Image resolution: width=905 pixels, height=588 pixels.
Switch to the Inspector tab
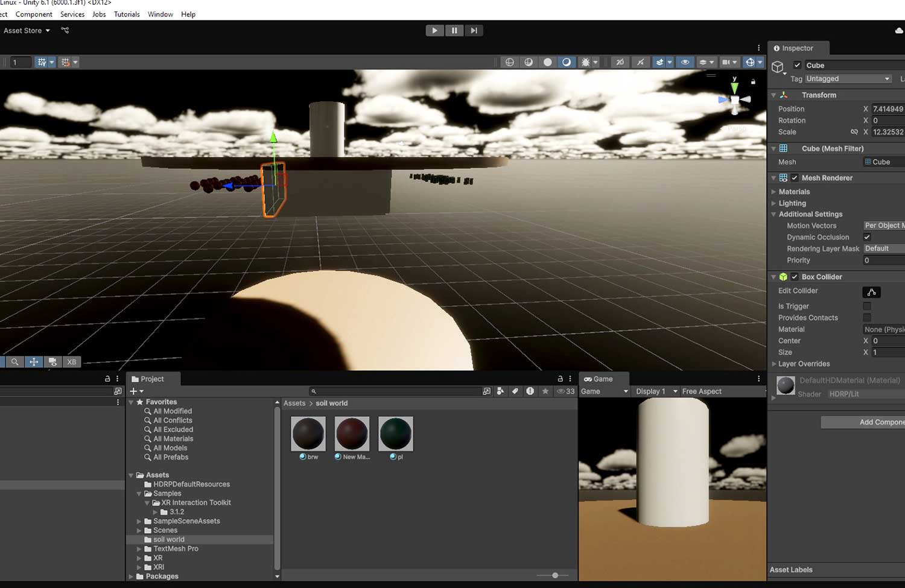(797, 48)
